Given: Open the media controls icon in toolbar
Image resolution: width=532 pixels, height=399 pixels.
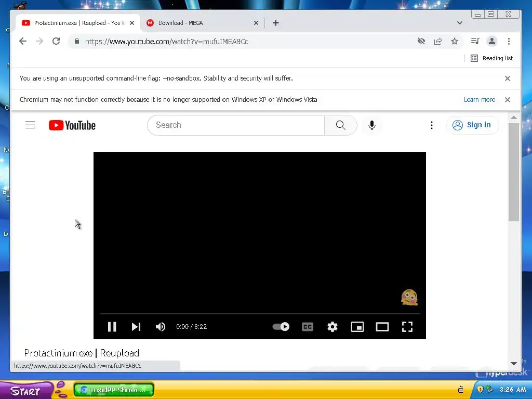Looking at the screenshot, I should click(x=475, y=41).
